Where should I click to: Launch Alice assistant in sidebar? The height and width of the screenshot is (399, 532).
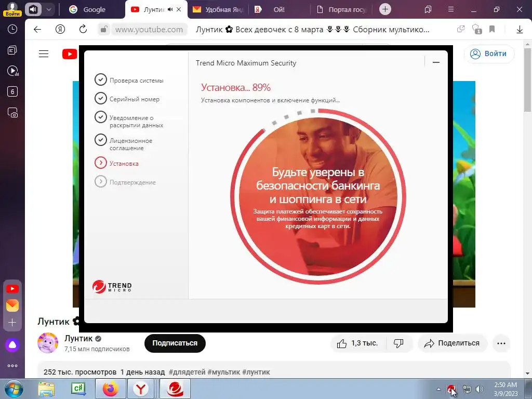click(12, 345)
